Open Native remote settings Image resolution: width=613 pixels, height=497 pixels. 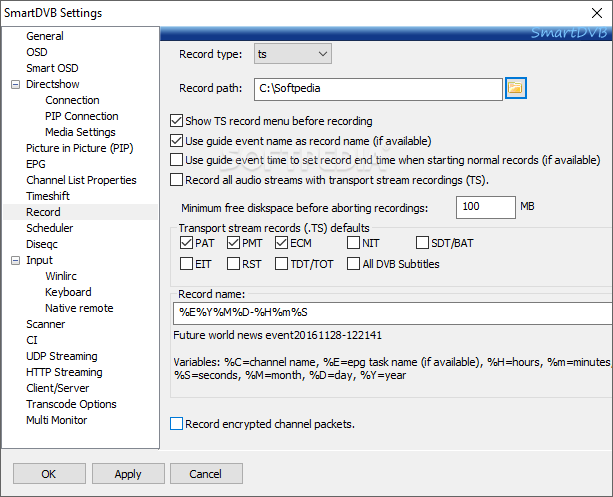point(79,308)
